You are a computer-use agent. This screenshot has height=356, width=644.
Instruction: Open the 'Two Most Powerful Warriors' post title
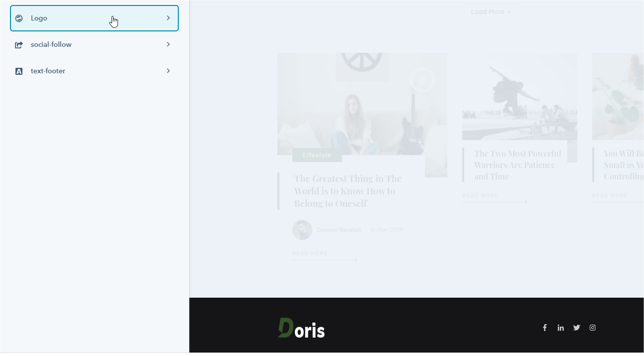(517, 165)
